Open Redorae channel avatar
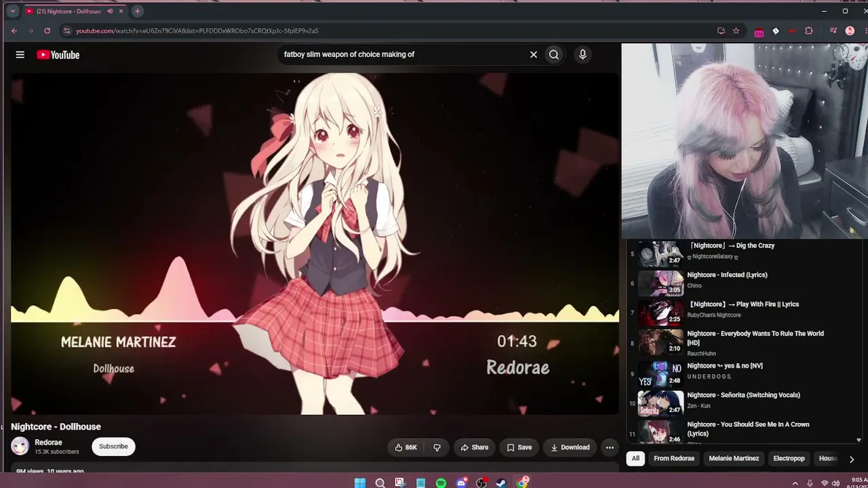 point(20,446)
